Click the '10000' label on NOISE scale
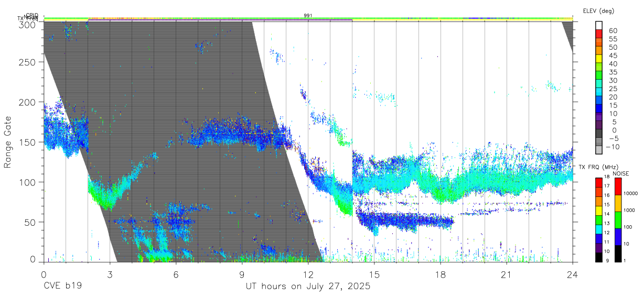This screenshot has height=297, width=644. click(x=631, y=193)
